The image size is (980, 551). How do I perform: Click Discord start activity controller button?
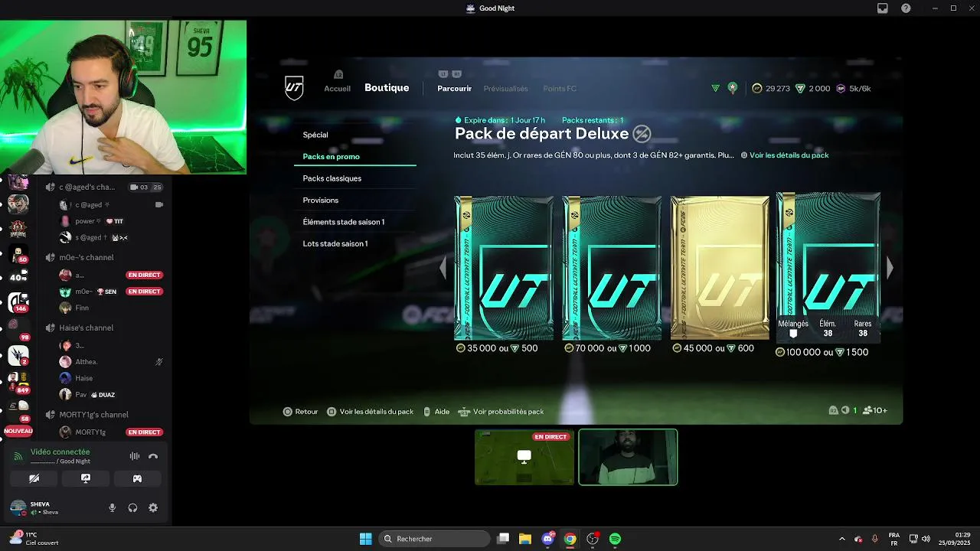137,478
